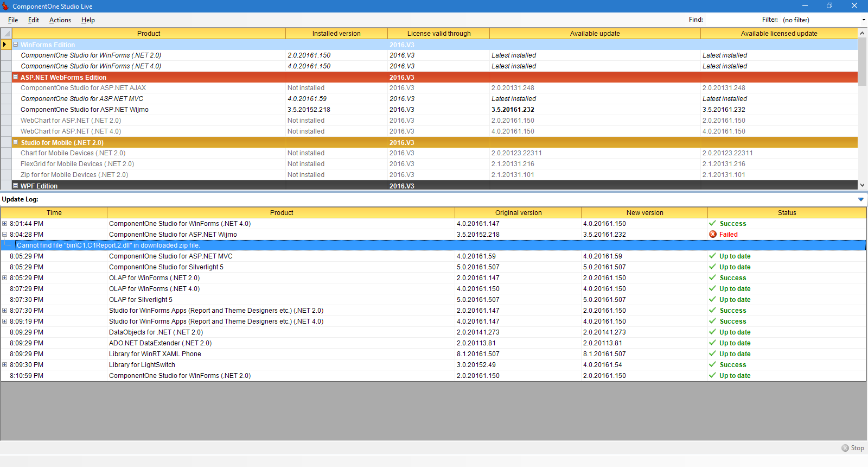Click the ComponentOne app icon in title bar
The width and height of the screenshot is (868, 467).
click(5, 6)
